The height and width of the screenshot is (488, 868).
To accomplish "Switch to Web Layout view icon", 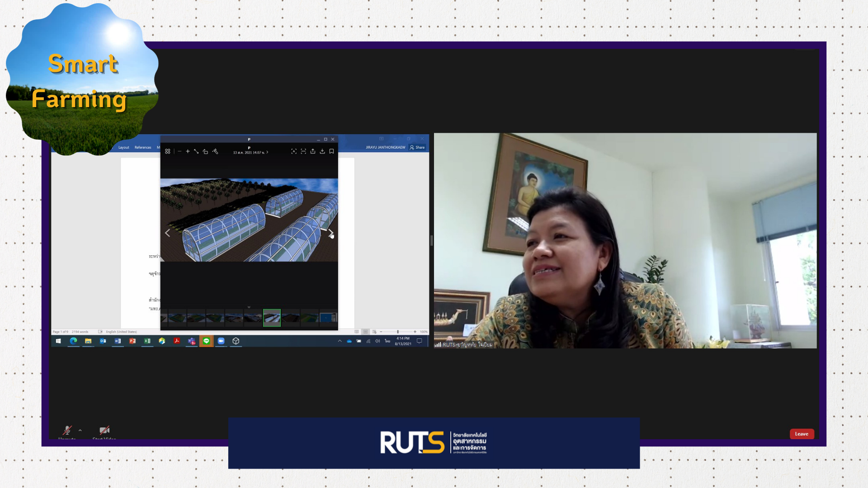I will 374,332.
